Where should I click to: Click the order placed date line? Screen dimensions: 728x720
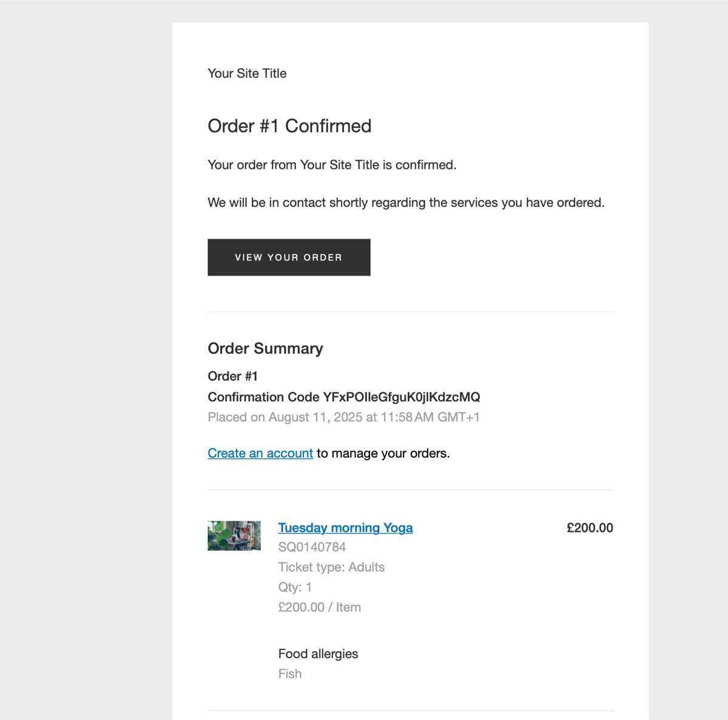(343, 417)
